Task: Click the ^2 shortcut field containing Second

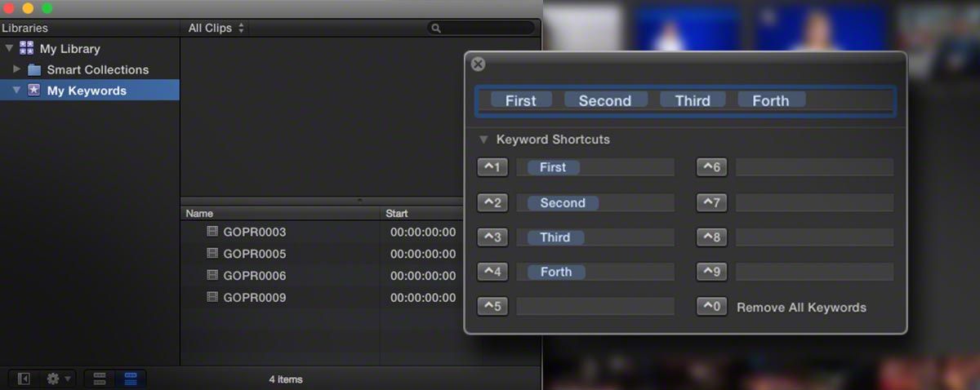Action: pyautogui.click(x=595, y=202)
